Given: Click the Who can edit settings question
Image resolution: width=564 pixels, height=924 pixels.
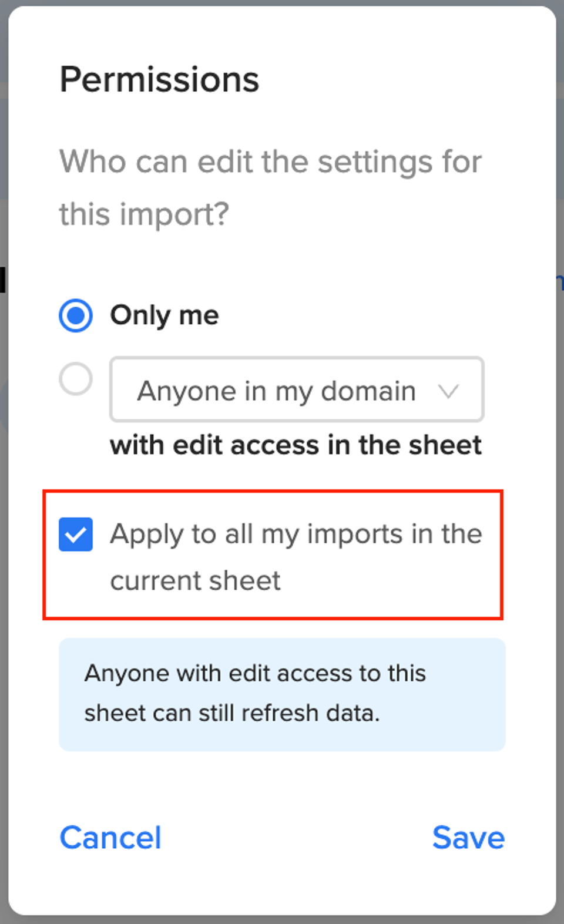Looking at the screenshot, I should pos(270,187).
